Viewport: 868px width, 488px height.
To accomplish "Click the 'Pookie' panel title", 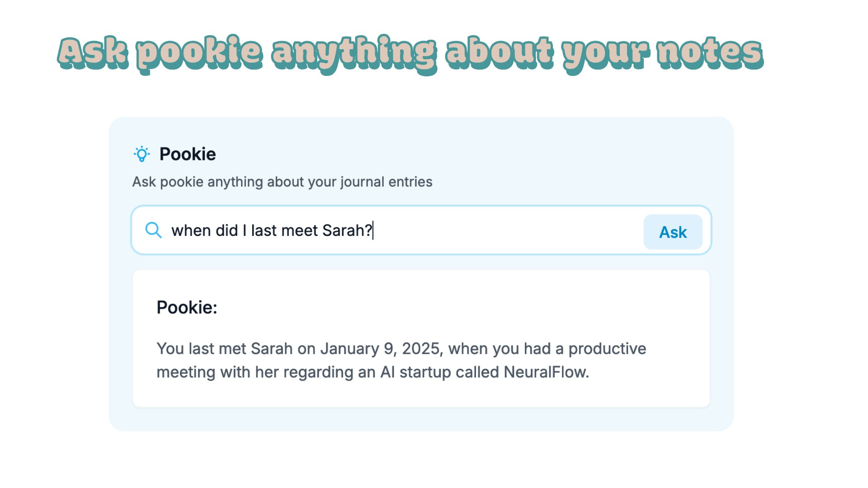I will (188, 154).
